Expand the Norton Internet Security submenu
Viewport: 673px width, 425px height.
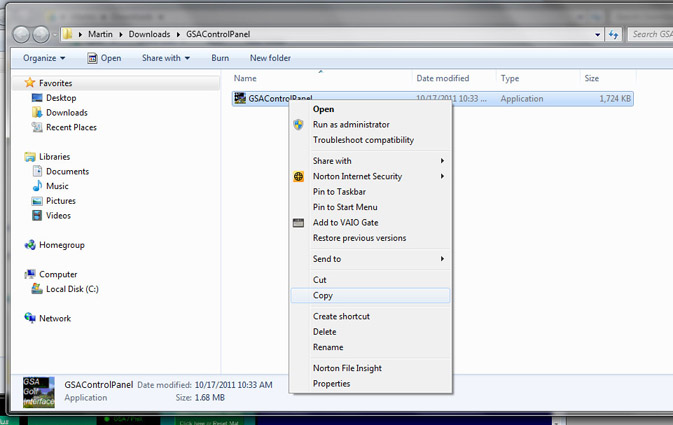[442, 176]
